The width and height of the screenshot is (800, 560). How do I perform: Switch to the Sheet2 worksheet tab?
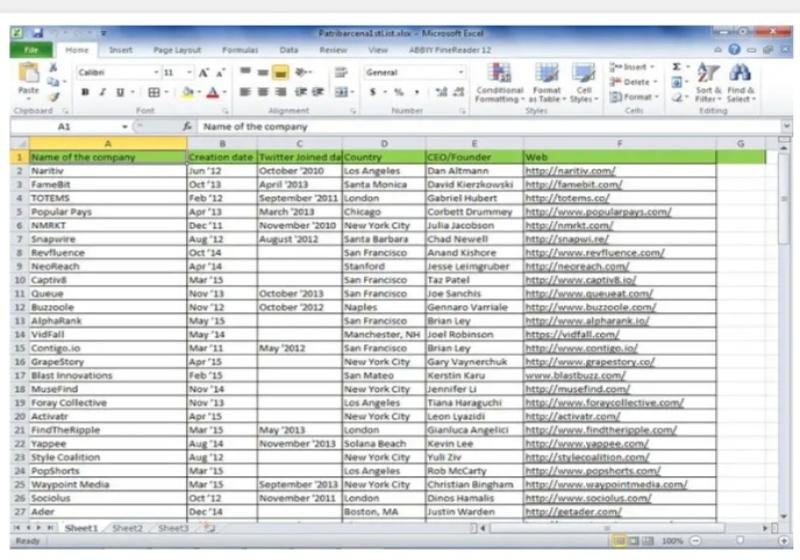[x=127, y=527]
